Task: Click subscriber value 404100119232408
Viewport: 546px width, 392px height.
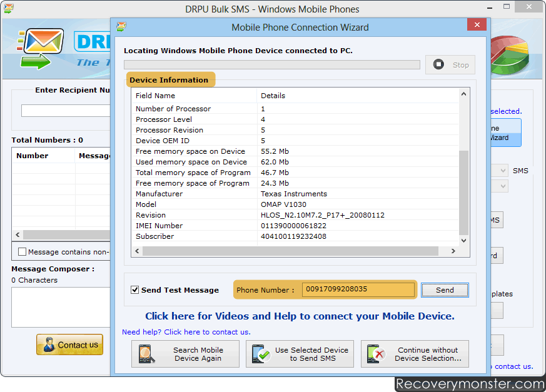Action: coord(293,236)
